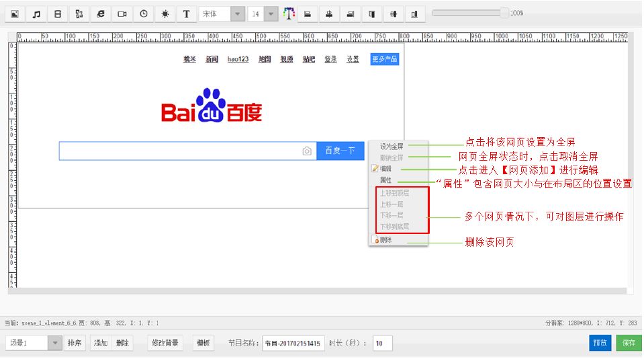Screen dimensions: 644x361
Task: Click the camera icon in Baidu search box
Action: click(307, 151)
